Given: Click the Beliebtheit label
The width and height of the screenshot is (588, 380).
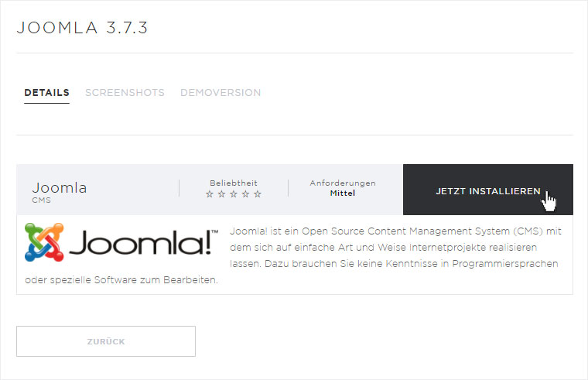Looking at the screenshot, I should 234,183.
